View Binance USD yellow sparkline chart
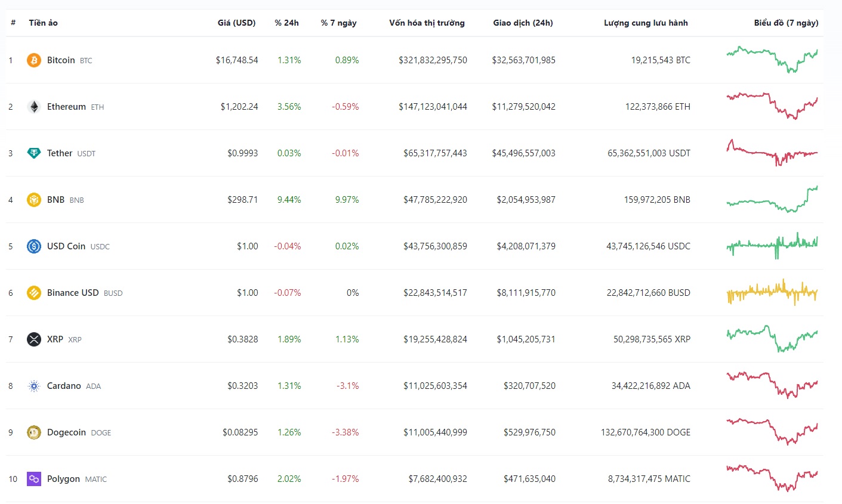This screenshot has width=842, height=504. coord(772,292)
